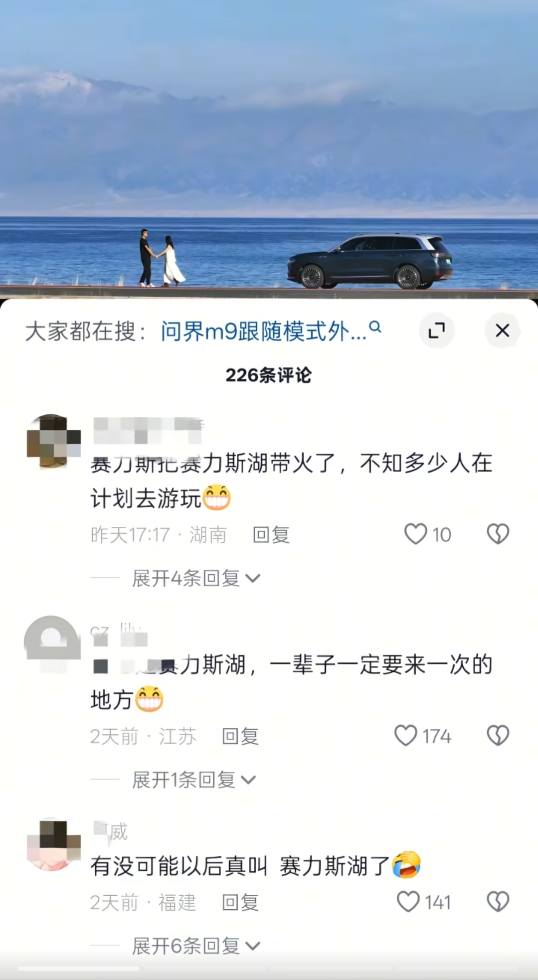Open the third commenter's avatar
The width and height of the screenshot is (538, 980).
click(x=53, y=844)
